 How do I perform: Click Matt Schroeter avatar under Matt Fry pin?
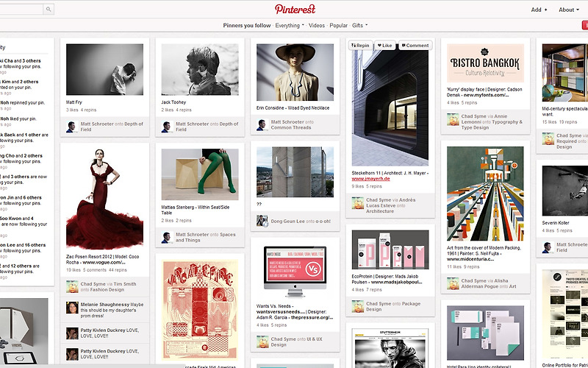click(71, 127)
